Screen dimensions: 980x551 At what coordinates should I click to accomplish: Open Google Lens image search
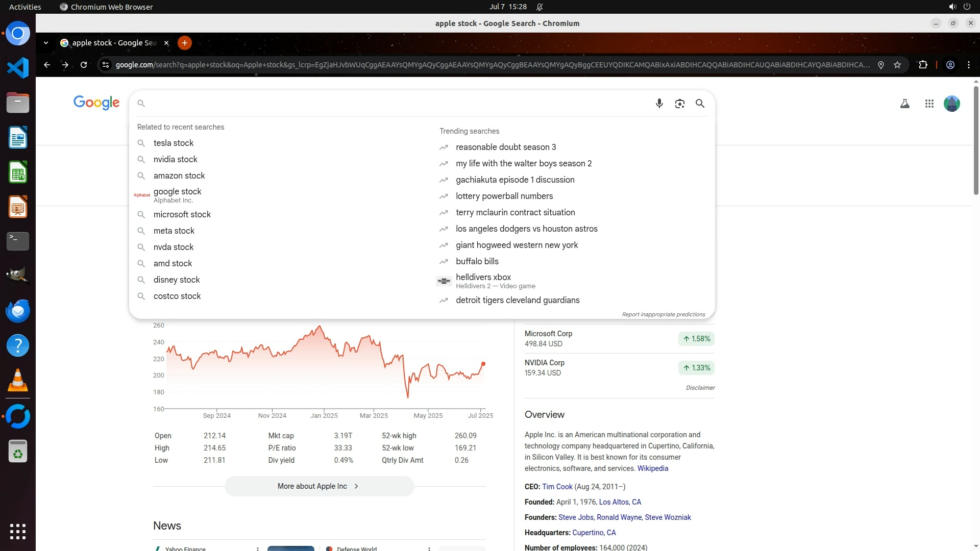point(679,104)
